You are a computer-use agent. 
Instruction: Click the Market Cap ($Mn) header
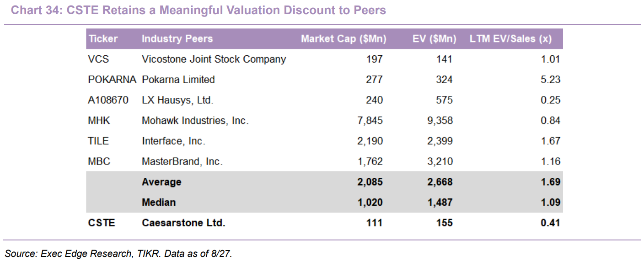pos(343,39)
